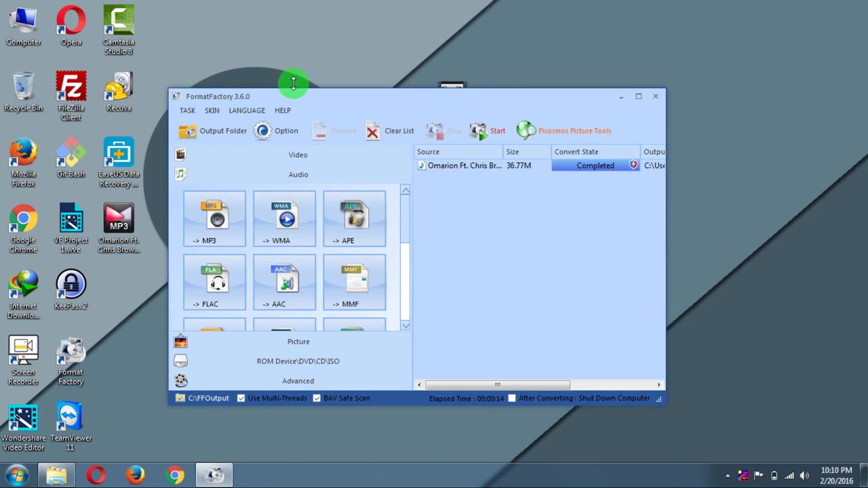Expand the Video category

[x=298, y=155]
